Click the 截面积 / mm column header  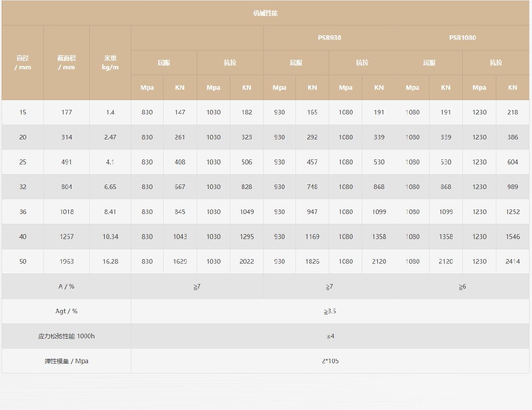click(x=66, y=63)
